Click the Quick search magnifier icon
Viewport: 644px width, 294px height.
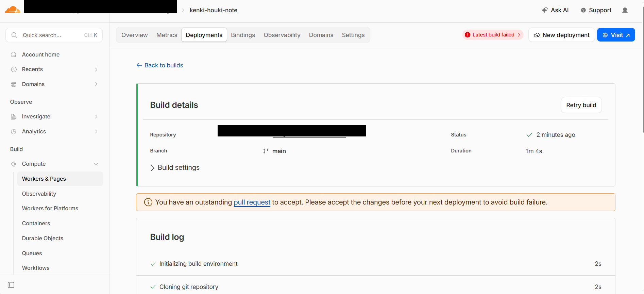tap(14, 35)
